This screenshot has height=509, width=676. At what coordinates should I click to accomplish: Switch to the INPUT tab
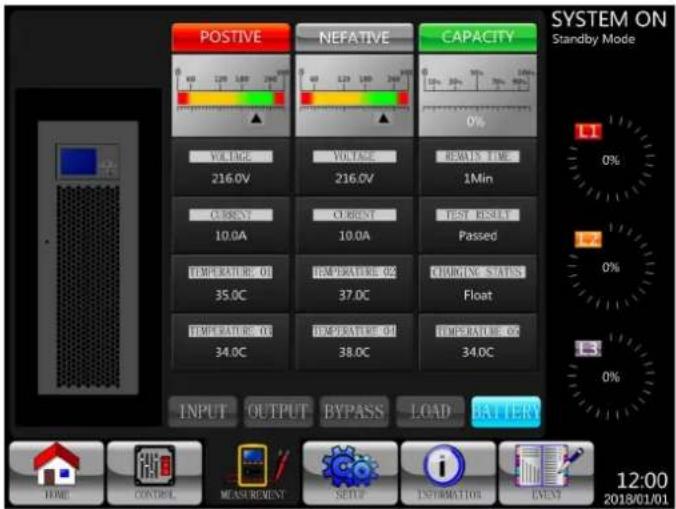(x=203, y=412)
